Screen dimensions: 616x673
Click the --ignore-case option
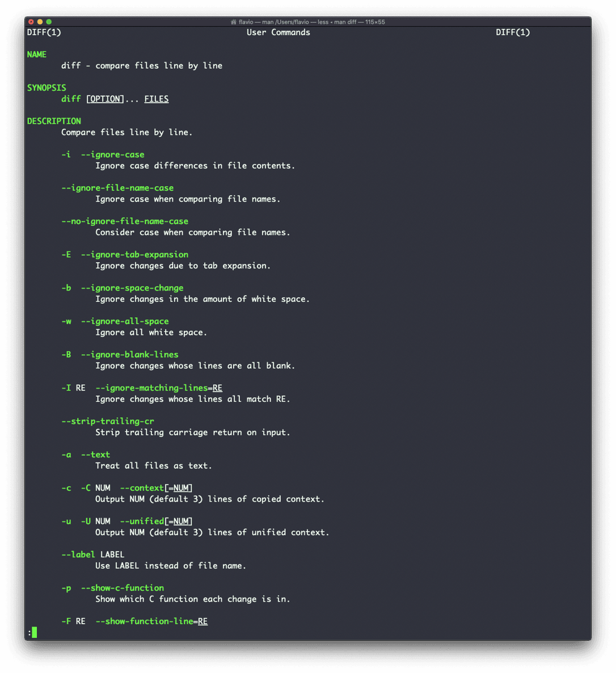[x=112, y=154]
